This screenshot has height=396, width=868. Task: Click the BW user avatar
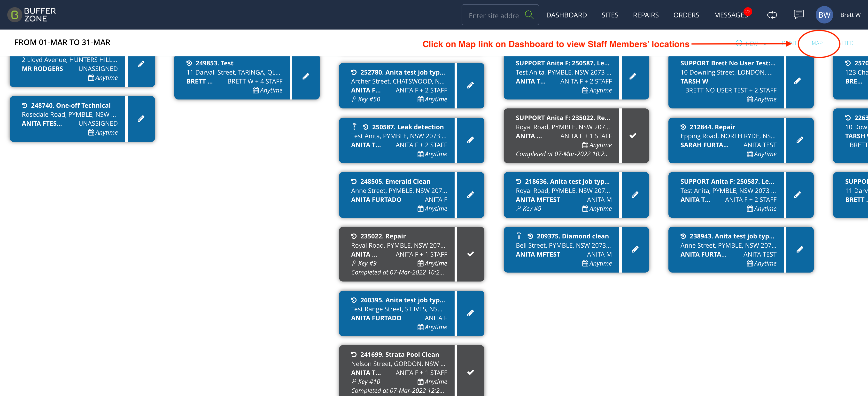[x=824, y=15]
